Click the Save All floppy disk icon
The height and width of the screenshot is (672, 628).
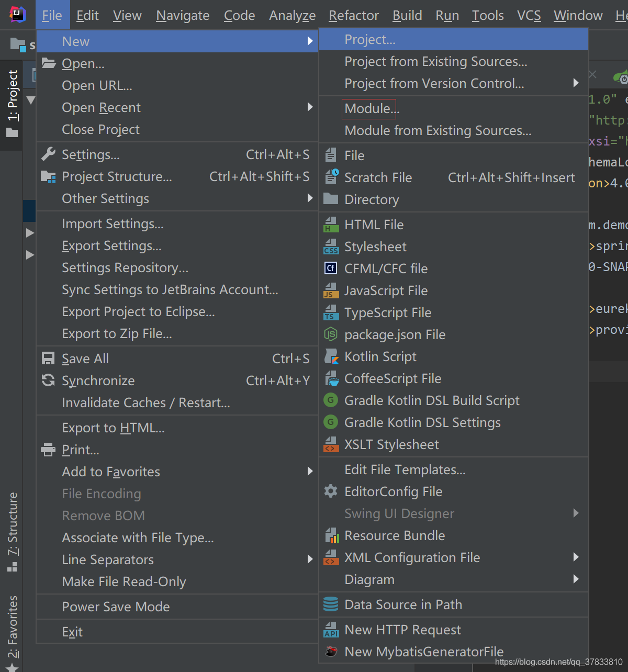click(x=48, y=359)
